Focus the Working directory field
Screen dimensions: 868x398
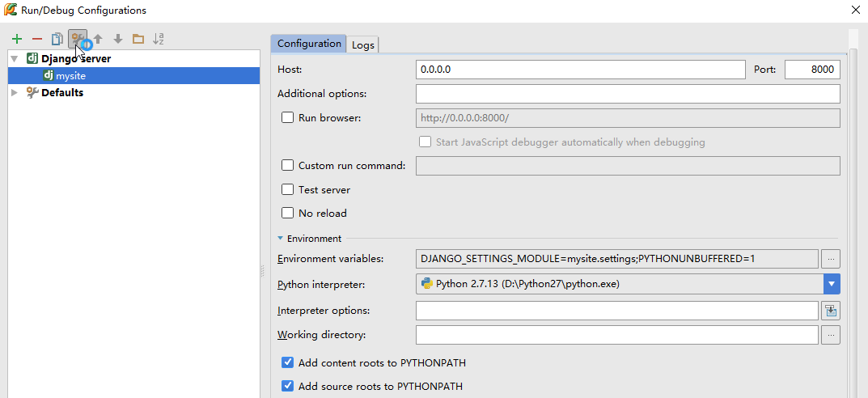click(x=616, y=334)
